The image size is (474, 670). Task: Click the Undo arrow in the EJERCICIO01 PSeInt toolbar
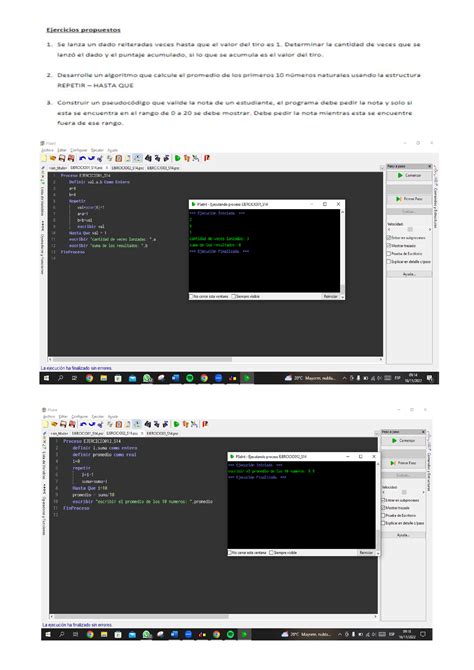pos(83,158)
